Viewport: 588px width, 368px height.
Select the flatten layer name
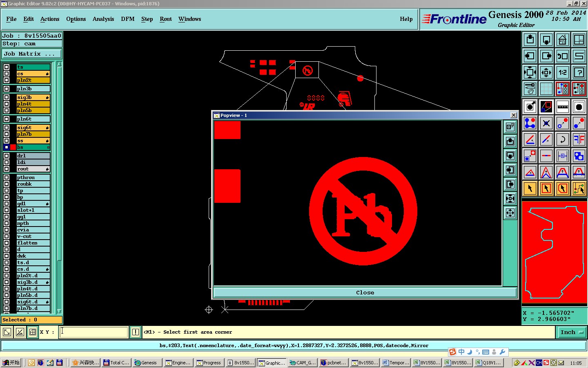pyautogui.click(x=33, y=243)
